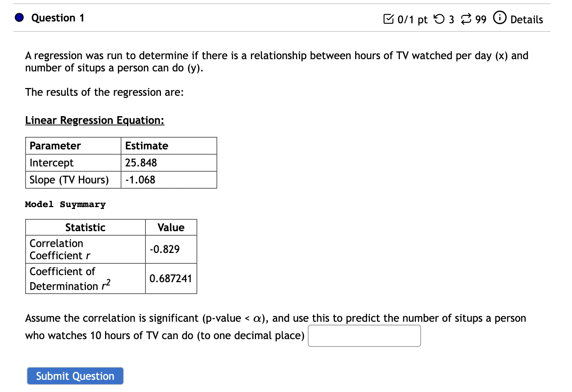
Task: Open Details for Question 1
Action: point(526,20)
